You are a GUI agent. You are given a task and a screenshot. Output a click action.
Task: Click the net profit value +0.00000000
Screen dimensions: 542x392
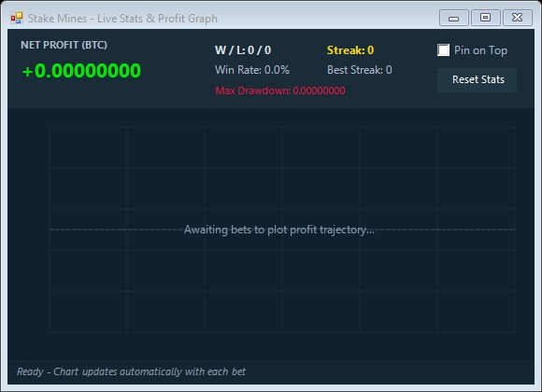tap(81, 70)
